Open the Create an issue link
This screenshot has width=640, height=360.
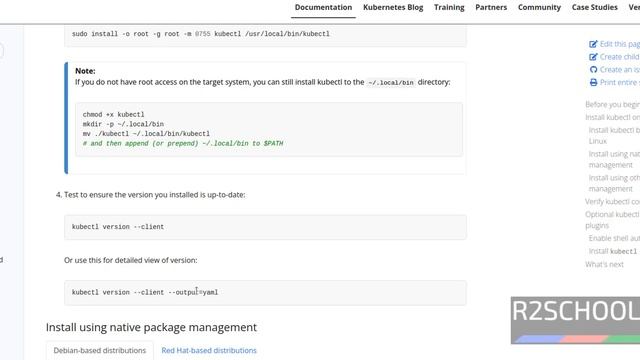620,69
